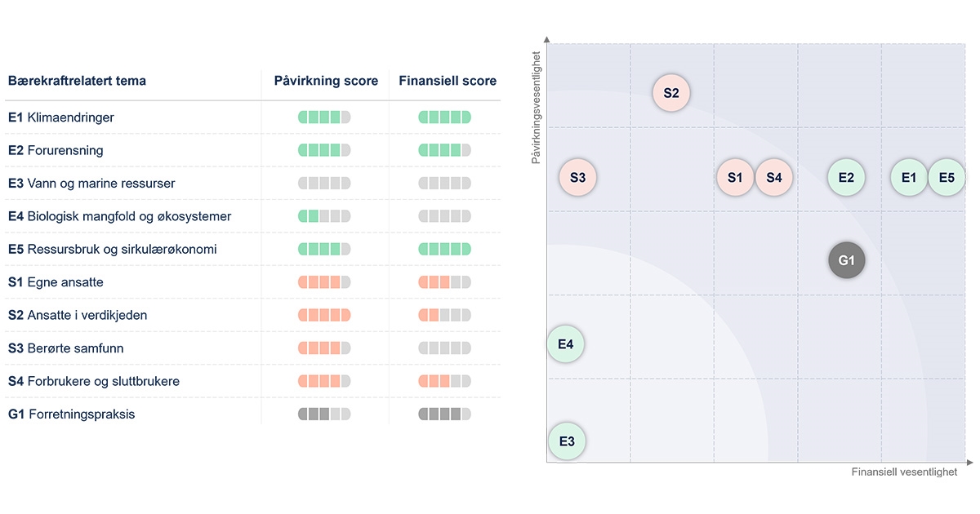Select the S3 bubble on the chart

tap(578, 177)
